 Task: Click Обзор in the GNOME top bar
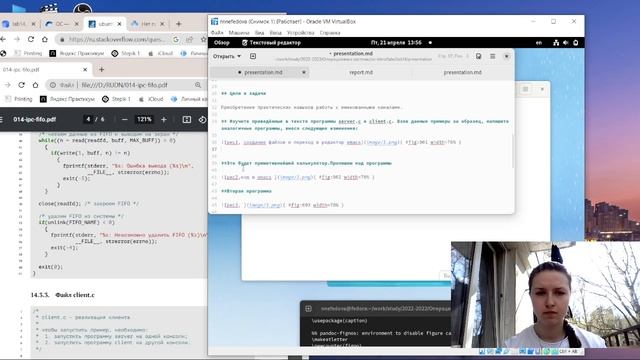[222, 42]
